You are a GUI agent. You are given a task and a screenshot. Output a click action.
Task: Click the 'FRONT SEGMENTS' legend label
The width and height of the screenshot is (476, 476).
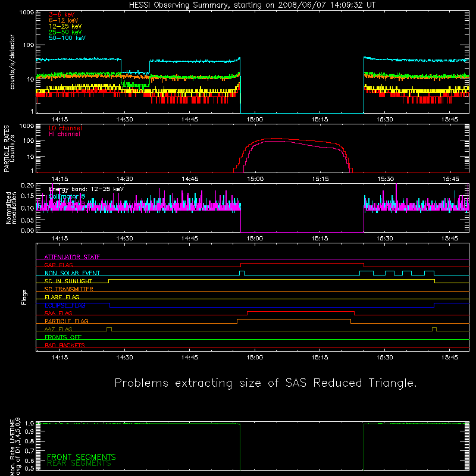[82, 457]
